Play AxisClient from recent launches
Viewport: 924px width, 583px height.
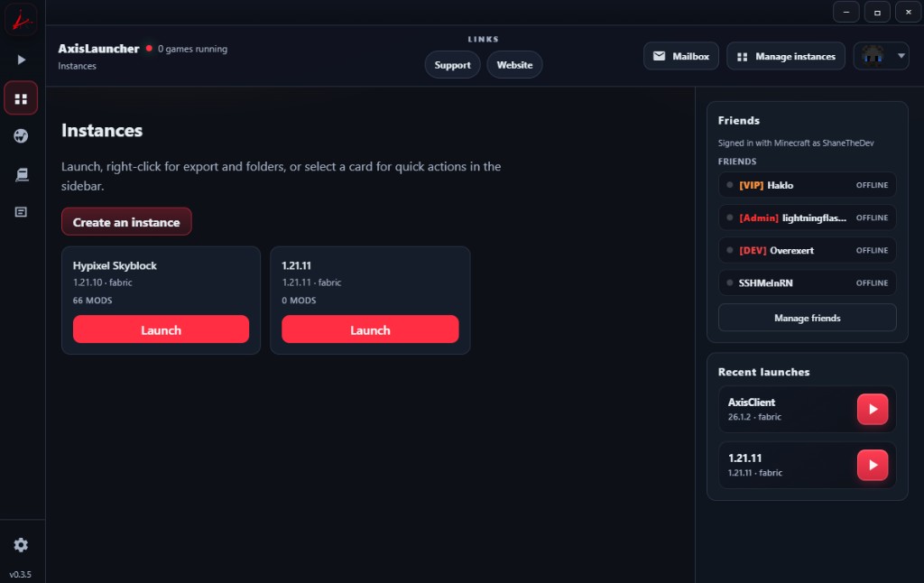click(x=873, y=409)
